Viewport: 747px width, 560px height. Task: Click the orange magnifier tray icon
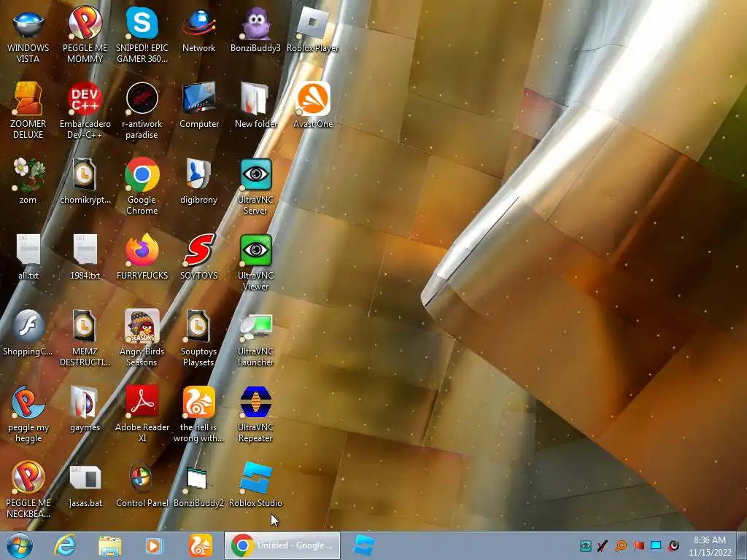coord(621,546)
